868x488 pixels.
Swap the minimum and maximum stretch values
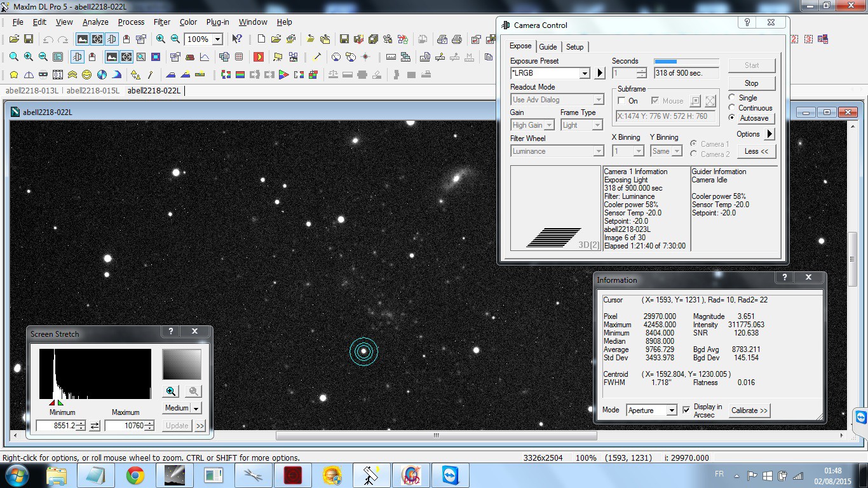(95, 426)
